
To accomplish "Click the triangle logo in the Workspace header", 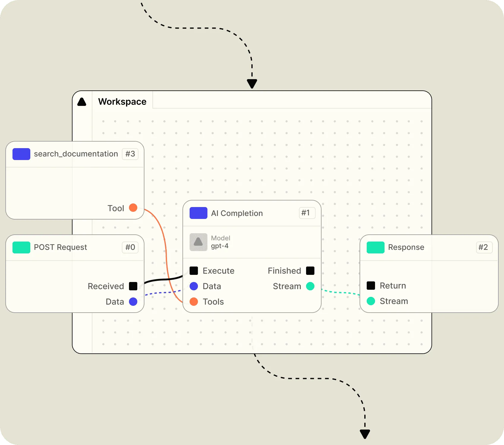I will click(x=82, y=101).
